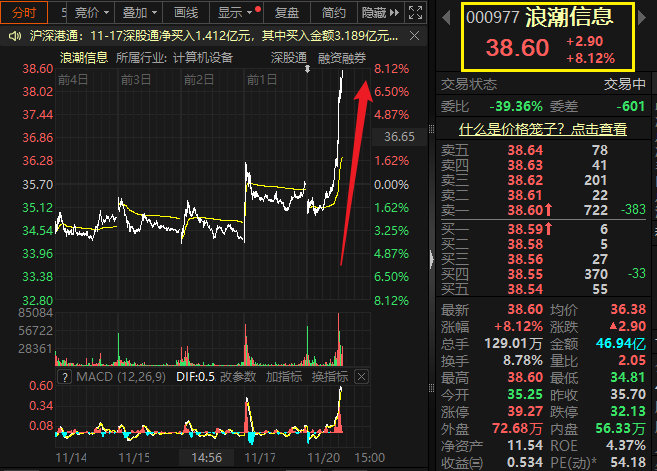
Task: Click the 融资融券 label
Action: pos(342,57)
